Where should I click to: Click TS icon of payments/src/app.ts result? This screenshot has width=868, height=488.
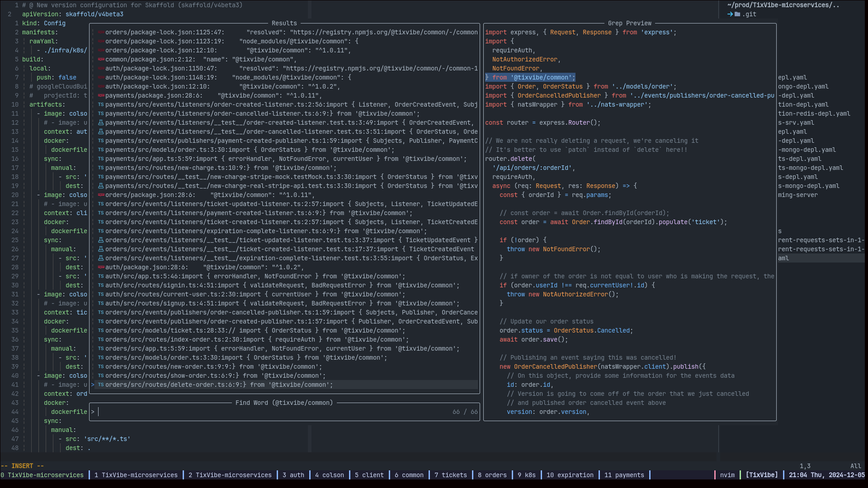(101, 159)
